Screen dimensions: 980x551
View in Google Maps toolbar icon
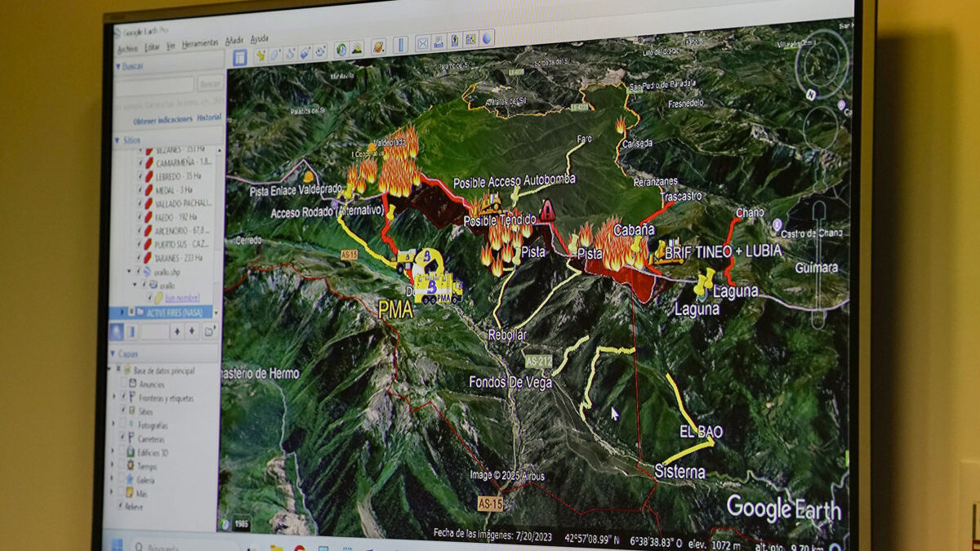(x=470, y=39)
